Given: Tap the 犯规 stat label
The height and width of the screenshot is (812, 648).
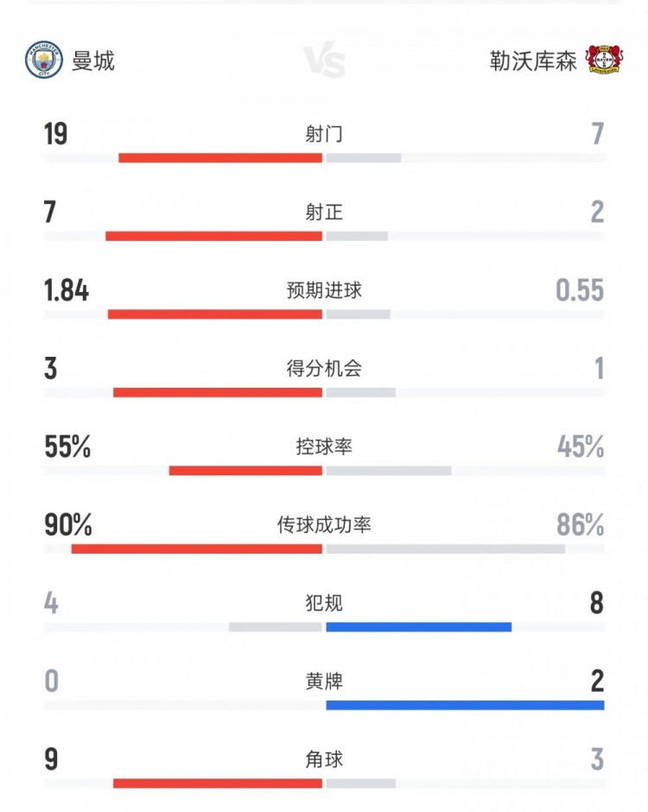Looking at the screenshot, I should click(x=324, y=603).
